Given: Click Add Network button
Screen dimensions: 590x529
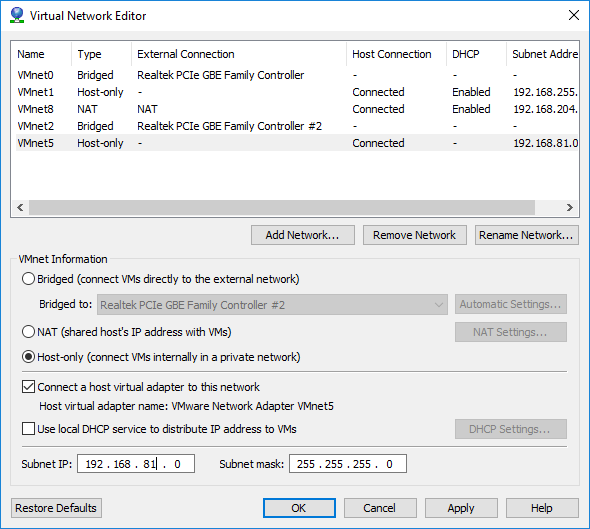Looking at the screenshot, I should tap(303, 235).
